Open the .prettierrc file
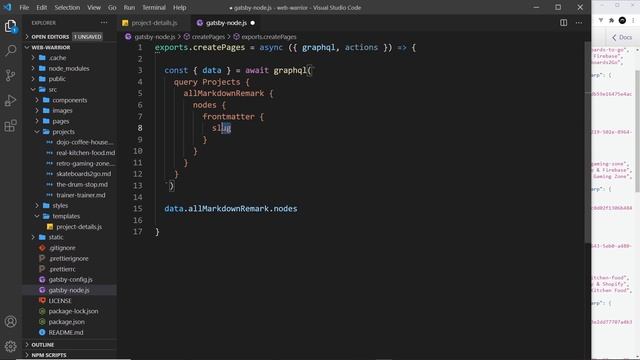640x360 pixels. click(69, 269)
